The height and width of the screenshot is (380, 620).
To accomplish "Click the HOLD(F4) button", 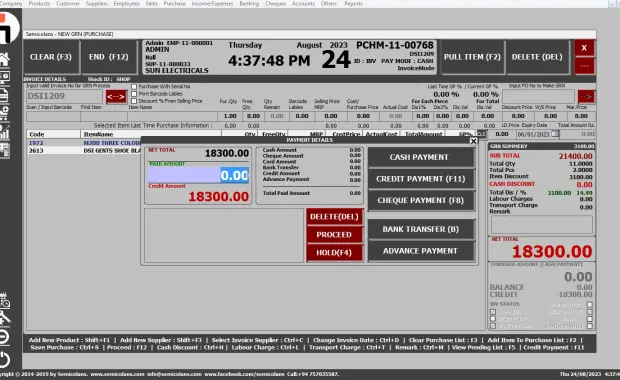I will pyautogui.click(x=334, y=252).
